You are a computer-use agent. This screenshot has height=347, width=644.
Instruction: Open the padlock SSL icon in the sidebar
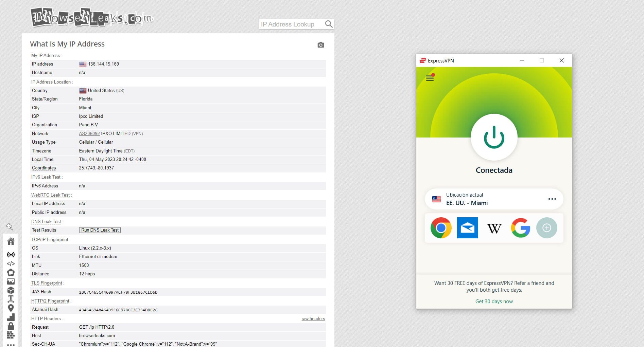[x=11, y=326]
